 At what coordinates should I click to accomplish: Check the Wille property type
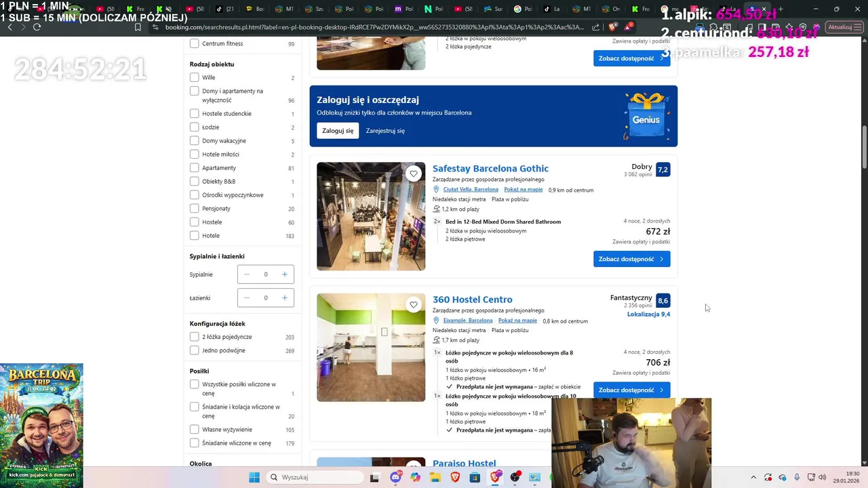point(195,77)
